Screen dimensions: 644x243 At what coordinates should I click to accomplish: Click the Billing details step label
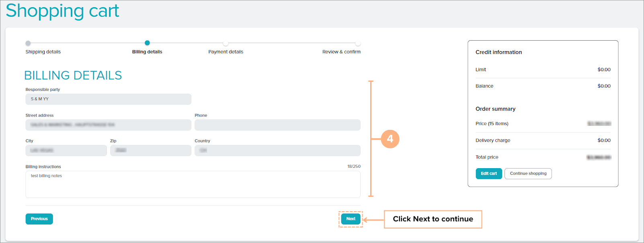click(x=147, y=52)
